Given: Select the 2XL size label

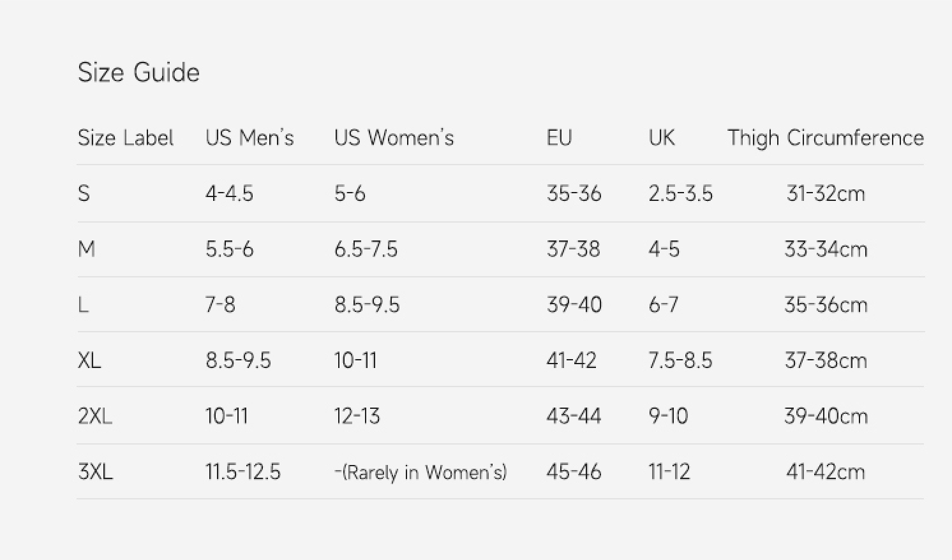Looking at the screenshot, I should [x=95, y=416].
